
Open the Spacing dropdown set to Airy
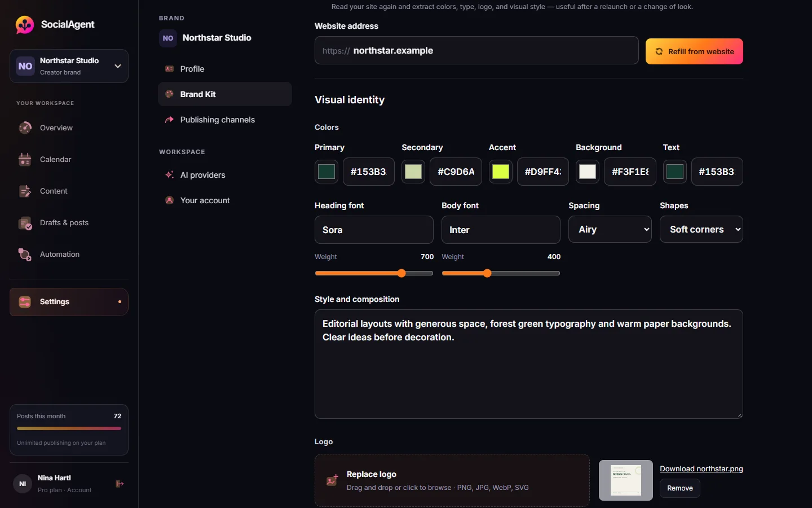pyautogui.click(x=610, y=229)
